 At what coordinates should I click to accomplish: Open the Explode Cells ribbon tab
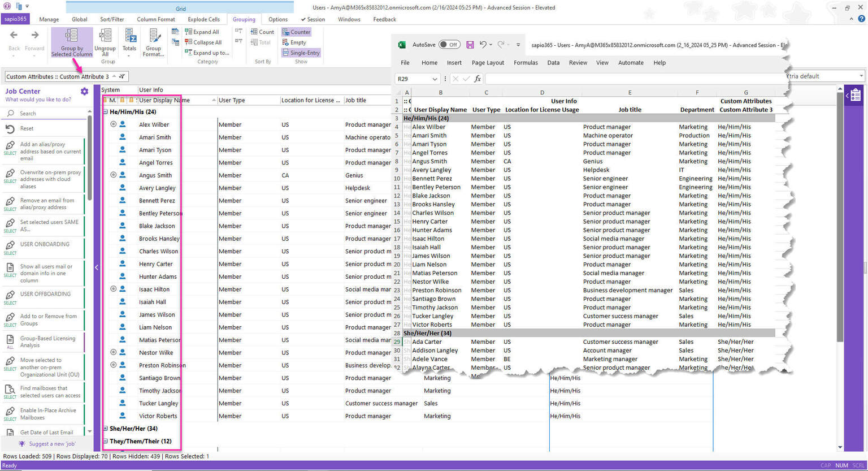[x=204, y=19]
